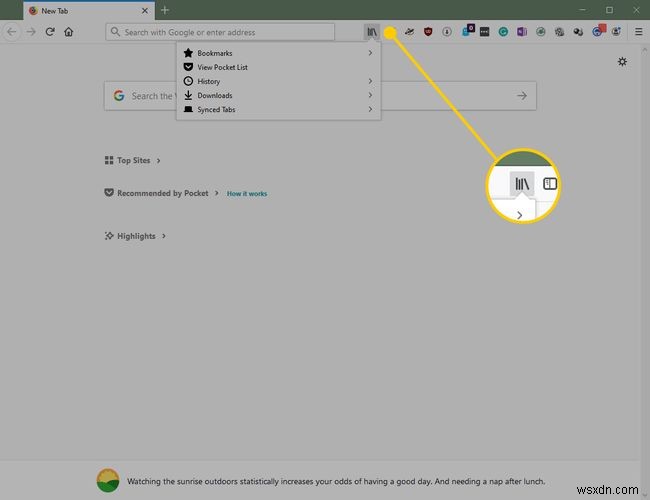The width and height of the screenshot is (650, 500).
Task: Expand the Highlights section
Action: (135, 236)
